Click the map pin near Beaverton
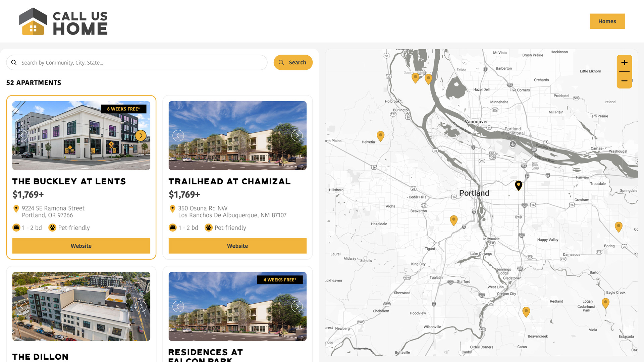 point(453,220)
